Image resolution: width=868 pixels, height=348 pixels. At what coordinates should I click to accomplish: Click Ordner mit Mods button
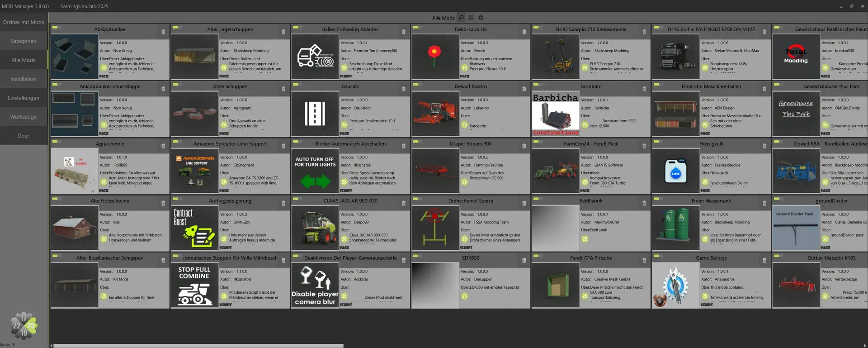pyautogui.click(x=24, y=22)
